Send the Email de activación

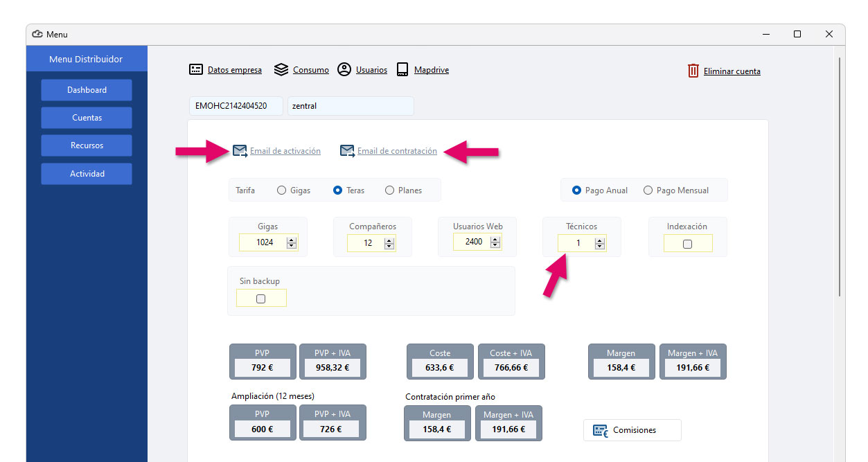point(285,151)
